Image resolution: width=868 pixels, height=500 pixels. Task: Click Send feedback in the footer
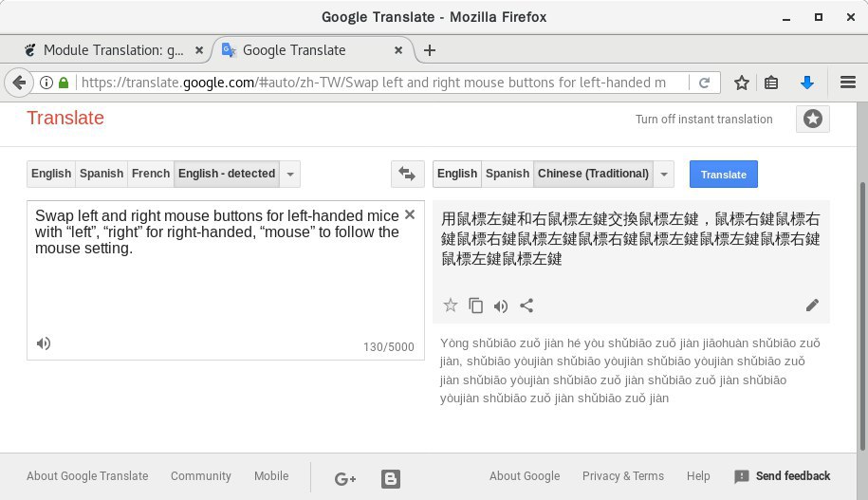[783, 476]
